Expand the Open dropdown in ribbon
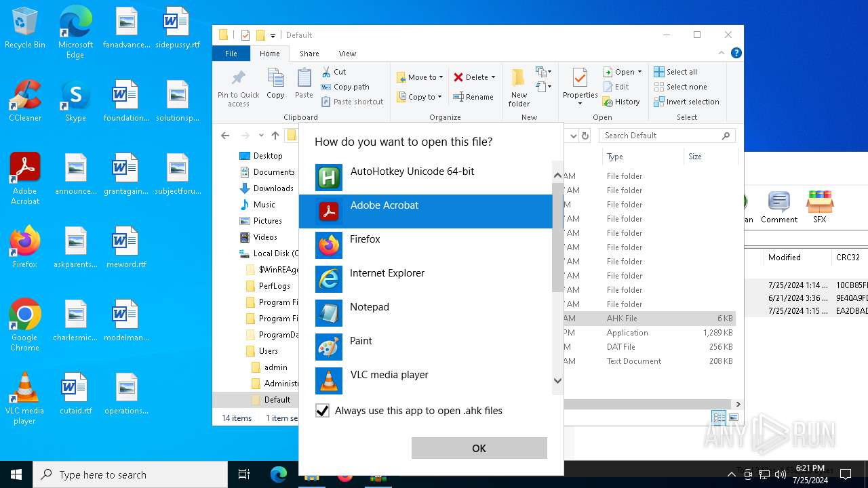The image size is (868, 488). [x=623, y=72]
